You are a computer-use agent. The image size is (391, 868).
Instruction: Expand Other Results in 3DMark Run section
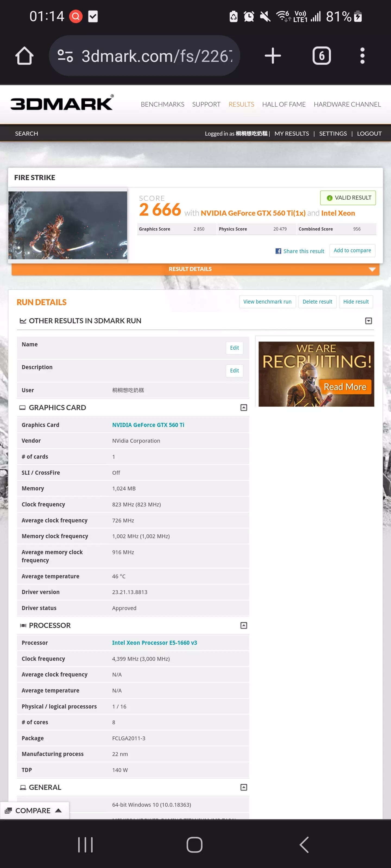pyautogui.click(x=368, y=321)
